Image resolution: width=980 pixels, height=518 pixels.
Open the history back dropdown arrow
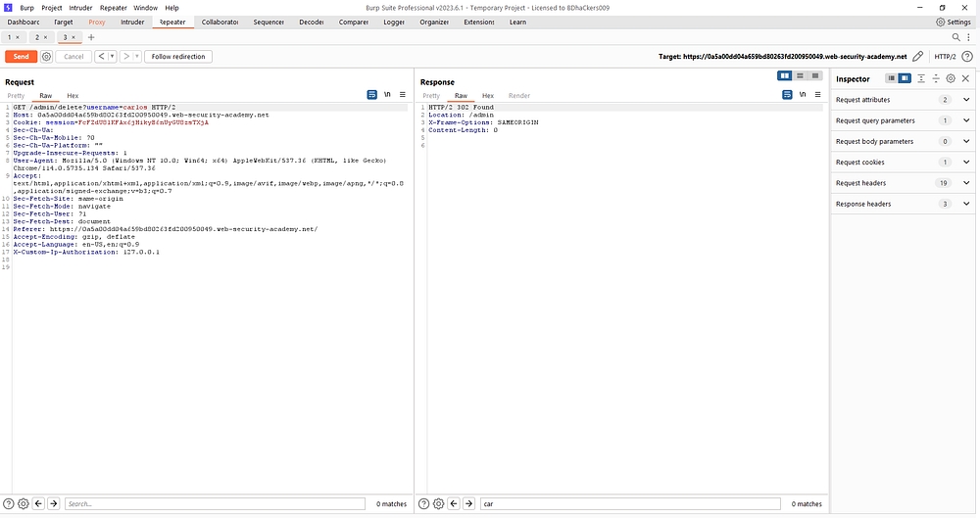(x=114, y=57)
